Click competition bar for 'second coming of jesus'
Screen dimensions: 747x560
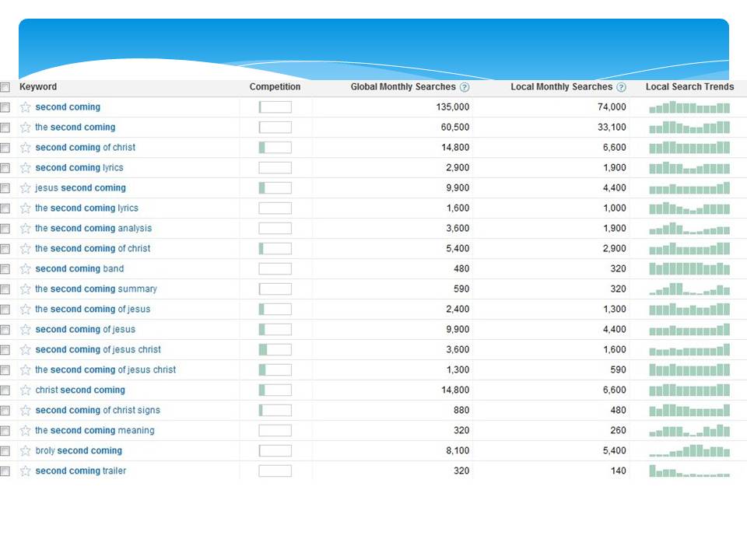point(275,330)
